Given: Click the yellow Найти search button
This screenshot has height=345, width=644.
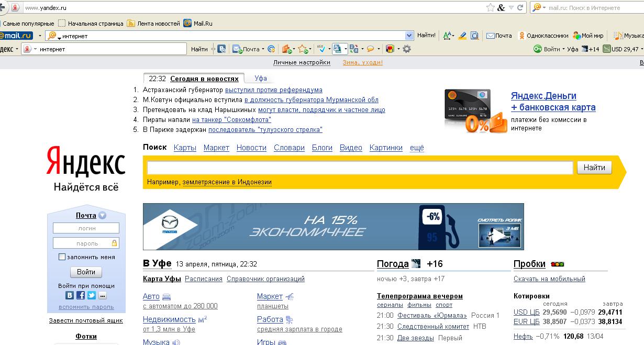Looking at the screenshot, I should point(594,168).
